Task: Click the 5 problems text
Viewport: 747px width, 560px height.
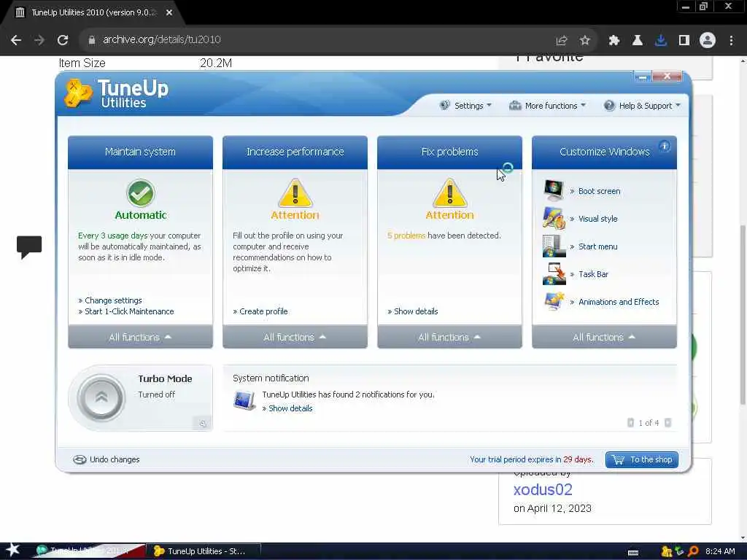Action: coord(406,236)
